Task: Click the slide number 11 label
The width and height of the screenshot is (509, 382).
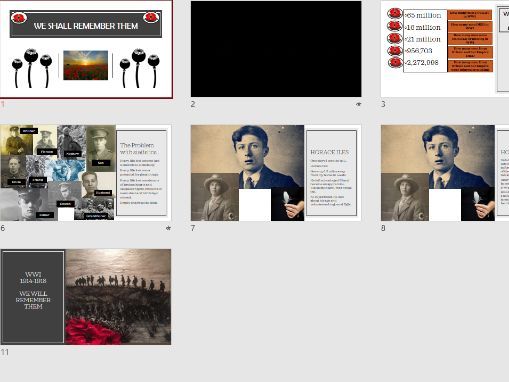Action: tap(5, 352)
